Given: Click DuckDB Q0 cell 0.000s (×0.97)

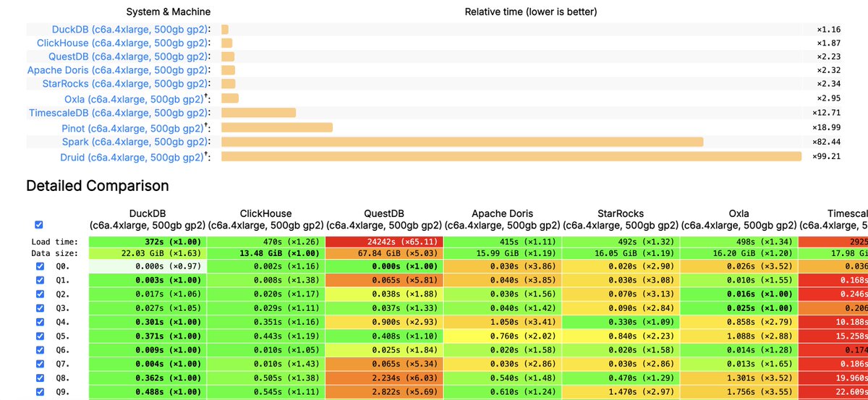Looking at the screenshot, I should pyautogui.click(x=148, y=268).
